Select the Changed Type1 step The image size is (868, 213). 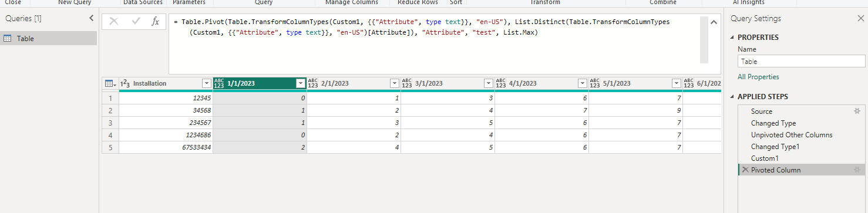[802, 147]
